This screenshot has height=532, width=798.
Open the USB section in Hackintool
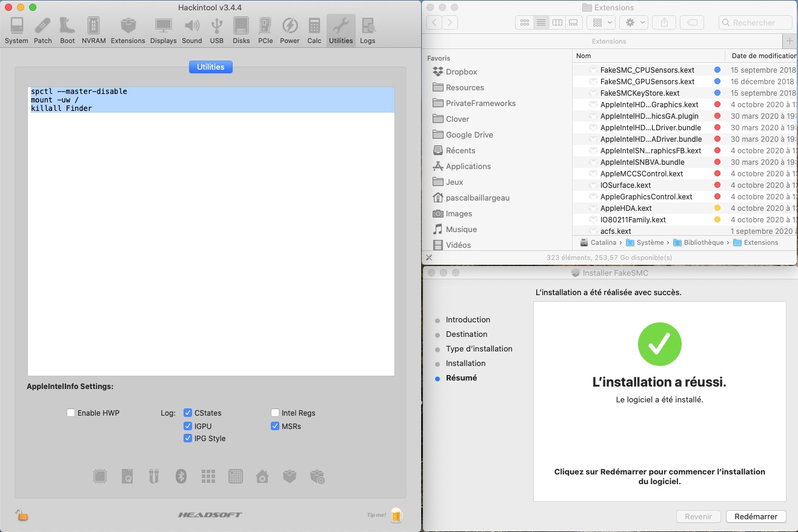click(217, 30)
